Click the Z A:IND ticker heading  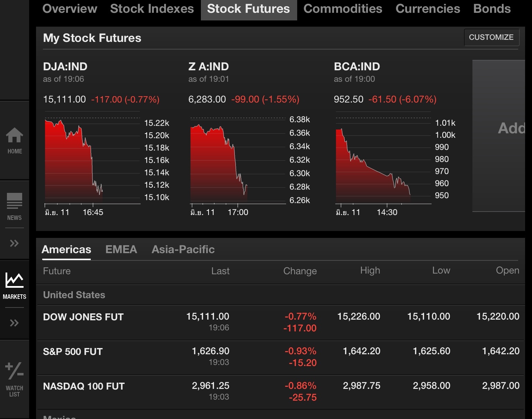(x=209, y=66)
